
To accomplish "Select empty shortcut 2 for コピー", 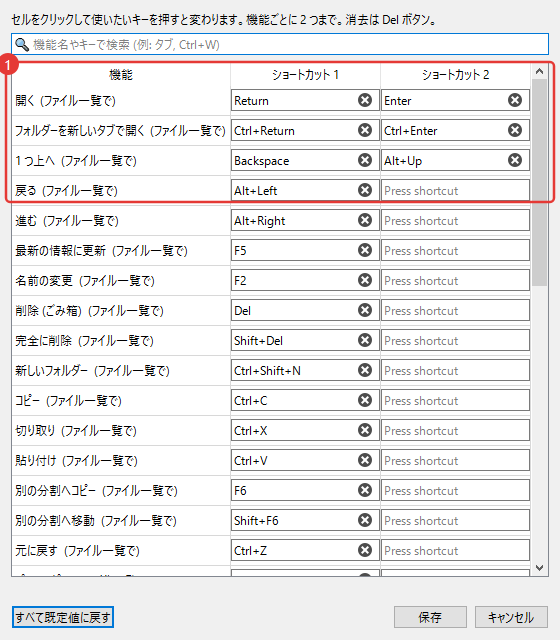I will [455, 400].
